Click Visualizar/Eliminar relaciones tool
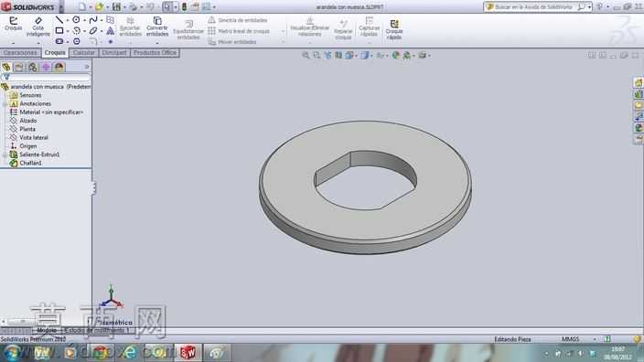The width and height of the screenshot is (644, 362). [310, 27]
